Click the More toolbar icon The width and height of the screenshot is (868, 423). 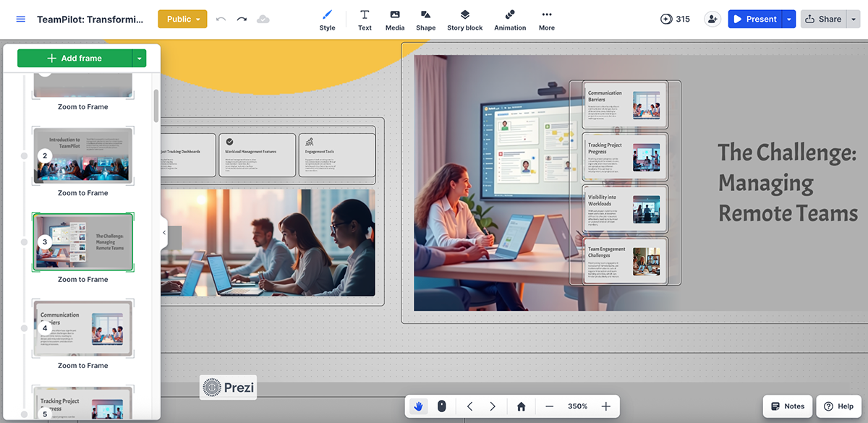tap(546, 20)
